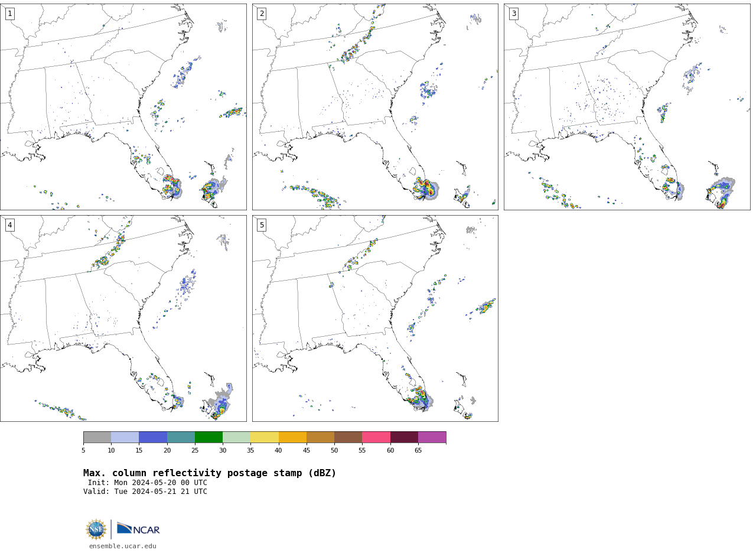The image size is (756, 553).
Task: Click the colorbar tick label 15
Action: (139, 451)
